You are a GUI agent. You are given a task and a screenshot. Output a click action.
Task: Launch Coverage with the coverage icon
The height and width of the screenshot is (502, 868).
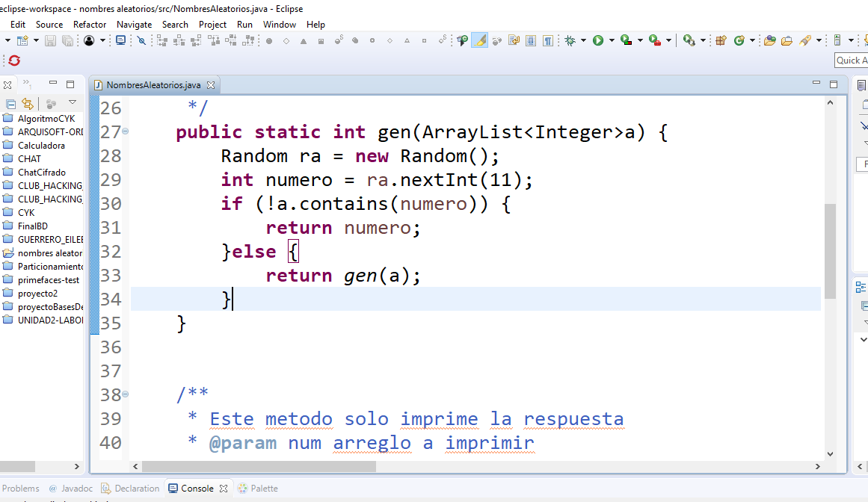pos(625,40)
